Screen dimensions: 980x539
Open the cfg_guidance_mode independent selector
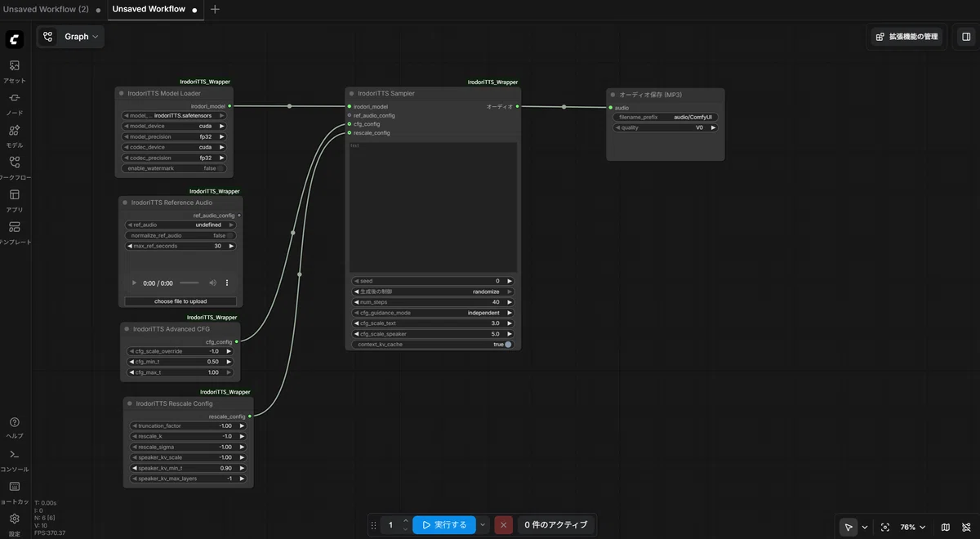(x=433, y=313)
